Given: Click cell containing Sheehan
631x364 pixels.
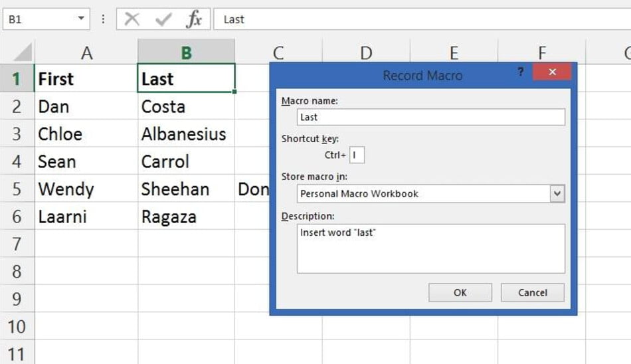Looking at the screenshot, I should pos(186,189).
